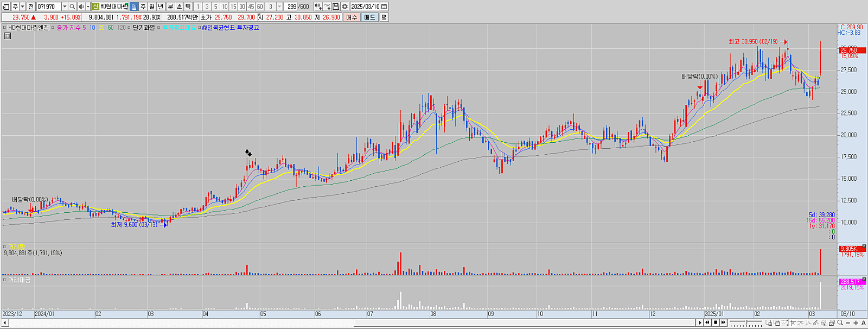
Task: Click the line drawing tool icon in top toolbar
Action: pos(327,7)
